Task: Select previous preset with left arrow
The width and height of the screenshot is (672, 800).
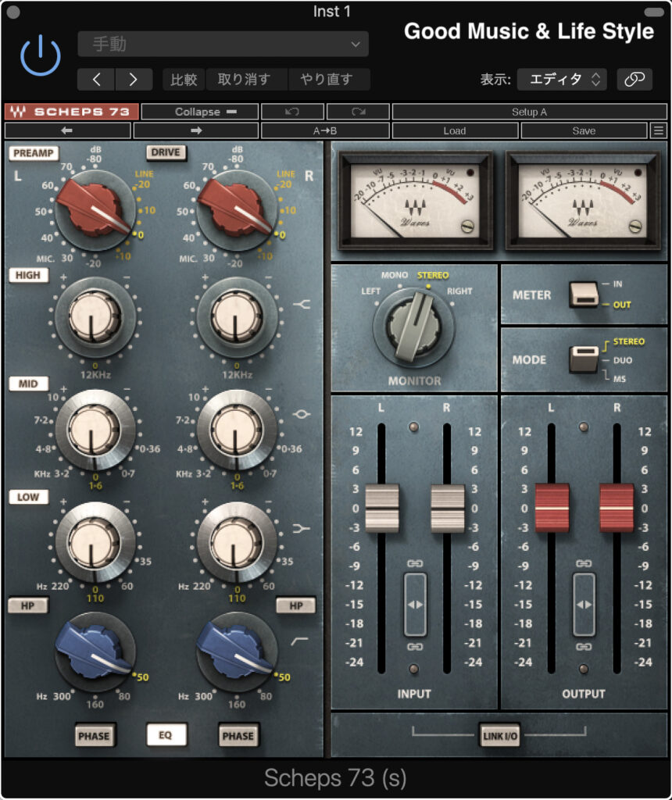Action: 67,130
